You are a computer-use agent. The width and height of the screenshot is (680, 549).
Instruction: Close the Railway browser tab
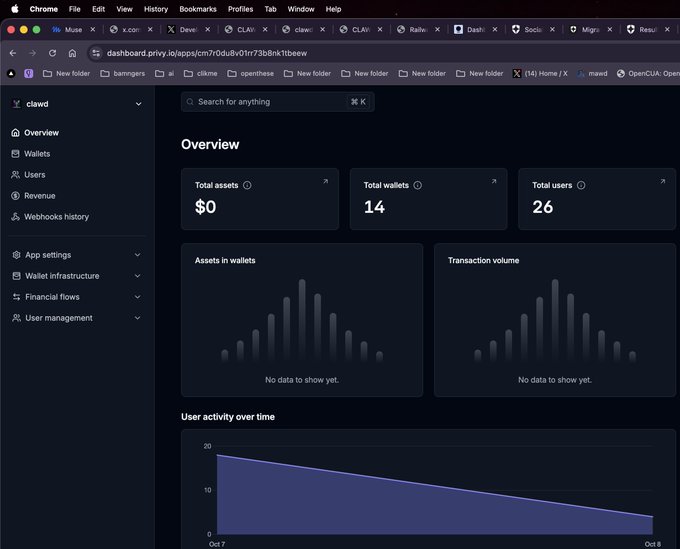[x=437, y=29]
